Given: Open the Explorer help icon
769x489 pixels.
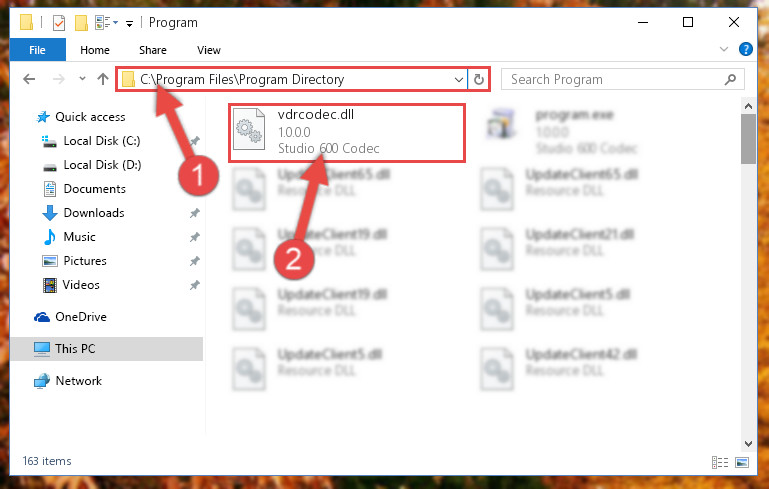Looking at the screenshot, I should (x=745, y=50).
